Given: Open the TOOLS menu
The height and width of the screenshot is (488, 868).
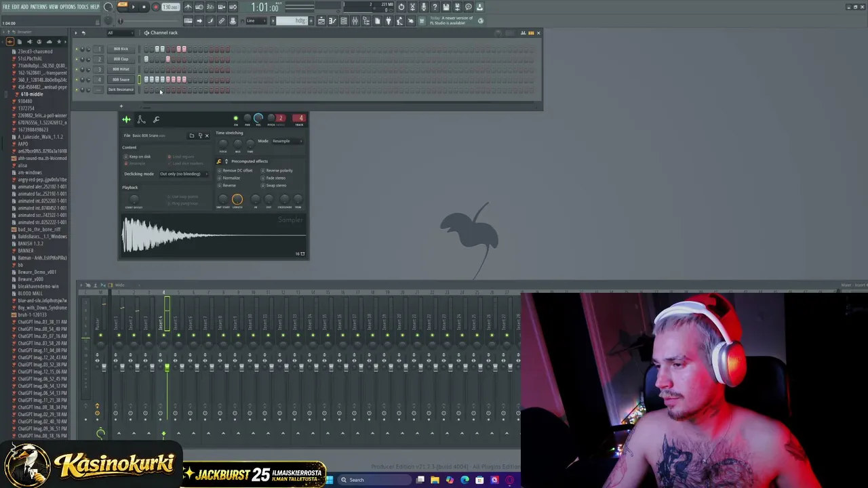Looking at the screenshot, I should pyautogui.click(x=83, y=7).
